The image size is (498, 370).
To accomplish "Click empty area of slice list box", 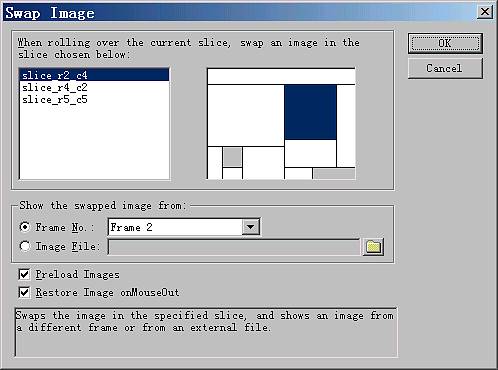I will click(94, 143).
